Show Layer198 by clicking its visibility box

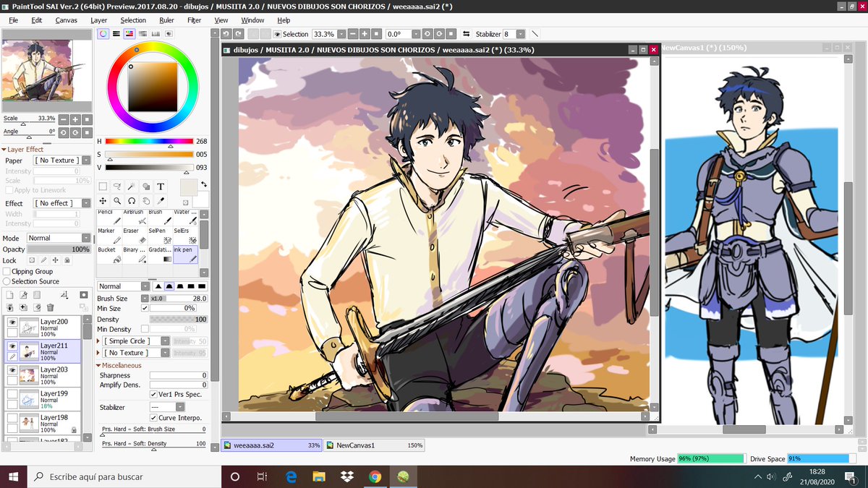[x=12, y=418]
